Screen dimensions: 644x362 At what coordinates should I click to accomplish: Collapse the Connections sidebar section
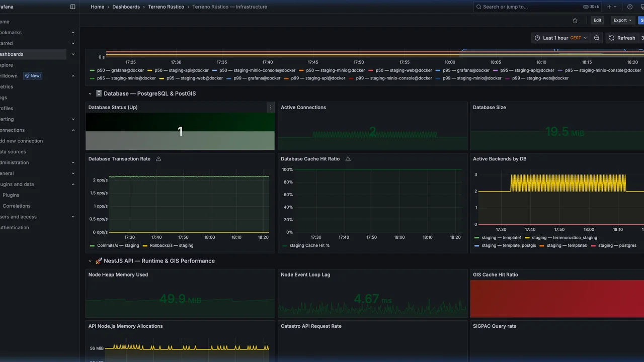[73, 130]
